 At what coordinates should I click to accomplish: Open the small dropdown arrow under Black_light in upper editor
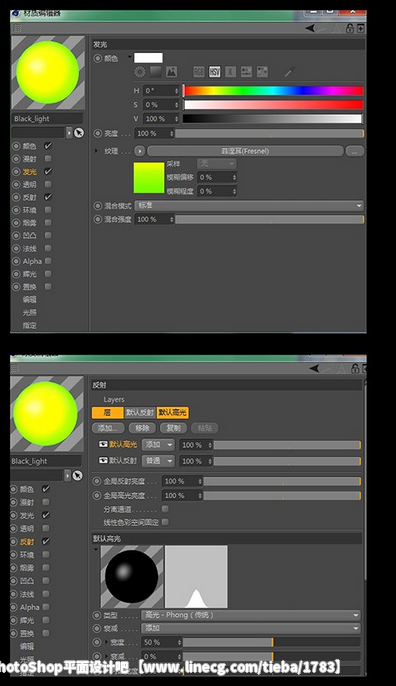pos(69,133)
